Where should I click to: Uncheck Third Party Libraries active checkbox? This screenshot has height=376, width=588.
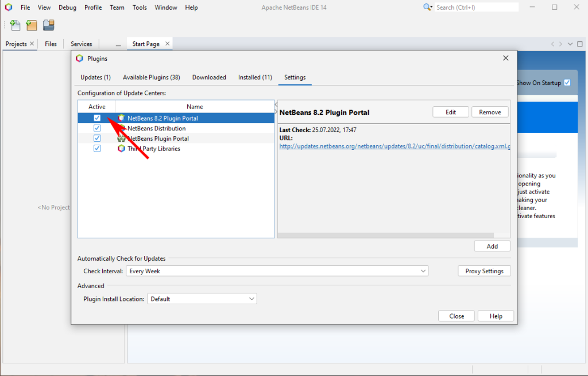pos(97,149)
